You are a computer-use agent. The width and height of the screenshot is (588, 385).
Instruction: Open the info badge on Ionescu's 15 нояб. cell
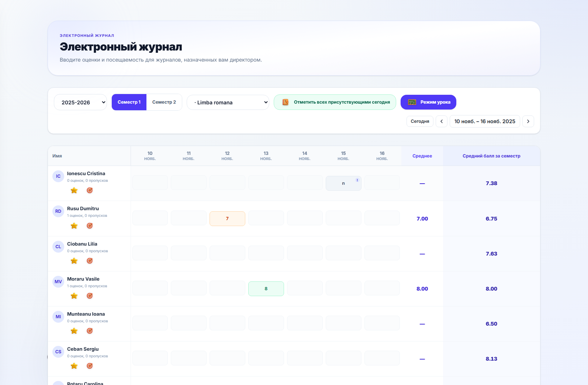pyautogui.click(x=357, y=180)
